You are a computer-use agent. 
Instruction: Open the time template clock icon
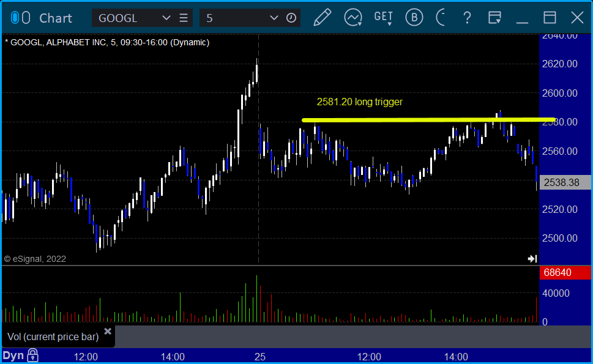291,18
